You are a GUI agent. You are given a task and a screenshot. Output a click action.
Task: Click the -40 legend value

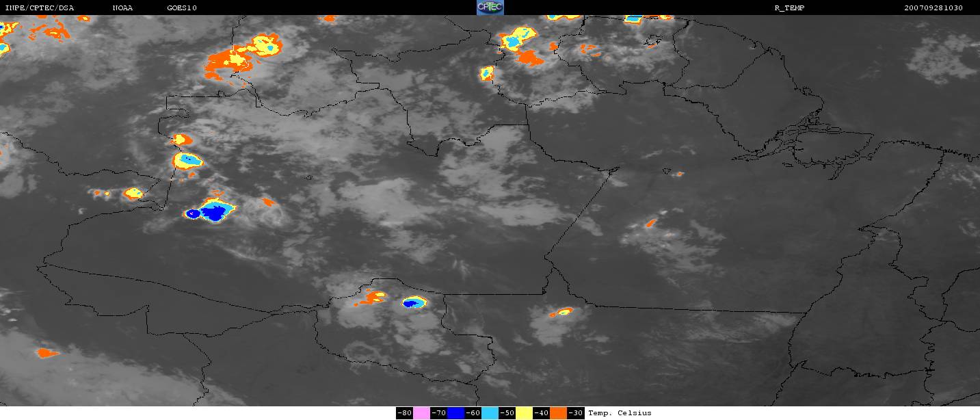[x=541, y=413]
